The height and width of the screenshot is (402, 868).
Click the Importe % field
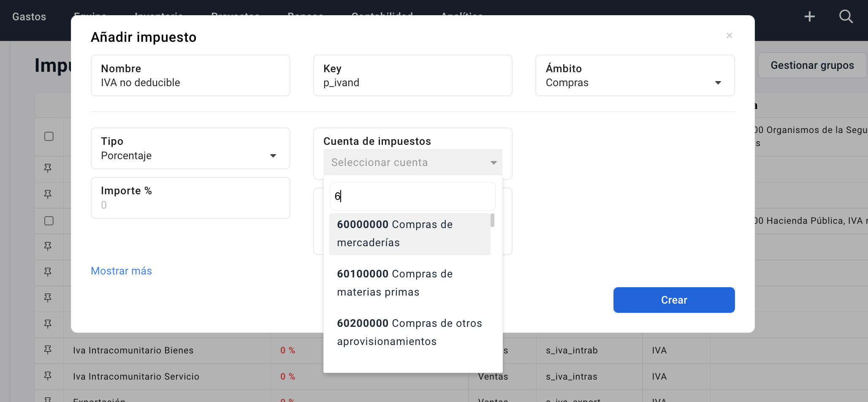click(x=190, y=198)
